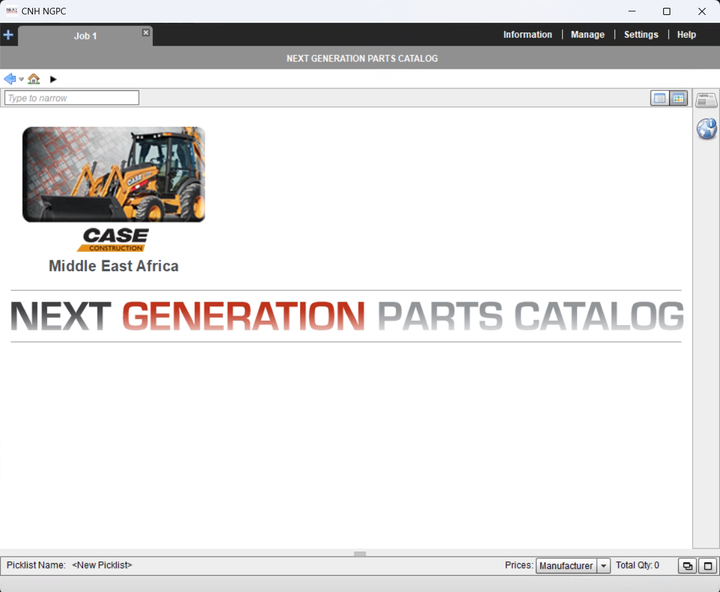Click the Prices dropdown arrow button
This screenshot has height=592, width=720.
tap(603, 566)
